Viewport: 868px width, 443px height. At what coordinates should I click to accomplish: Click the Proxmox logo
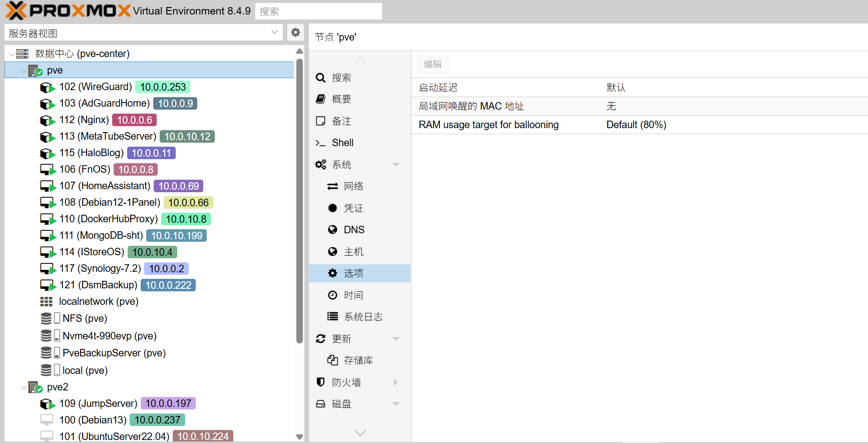[68, 11]
